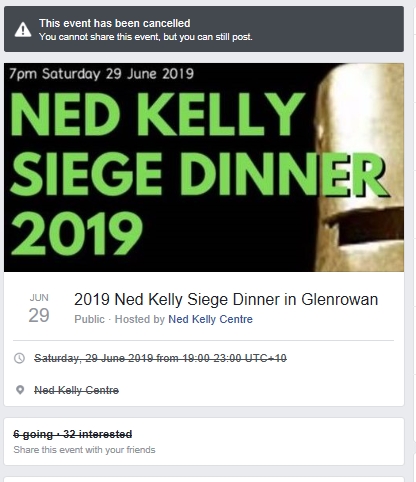The height and width of the screenshot is (482, 416).
Task: Click the 7pm Saturday 29 June 2019 caption
Action: (x=101, y=74)
